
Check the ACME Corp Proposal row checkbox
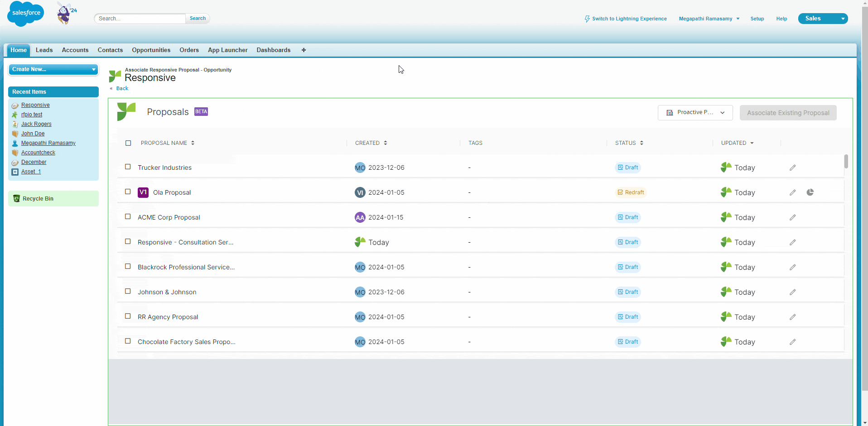pos(128,216)
